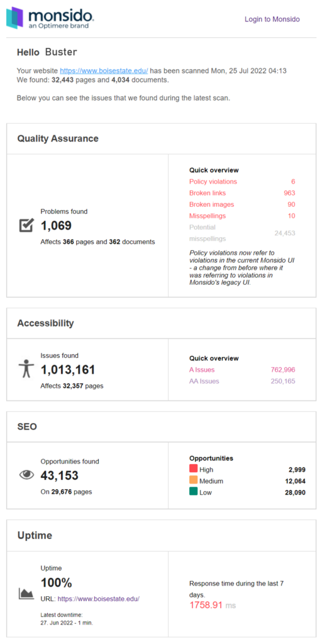The width and height of the screenshot is (322, 644).
Task: Click the Misspellings entry
Action: (x=208, y=216)
